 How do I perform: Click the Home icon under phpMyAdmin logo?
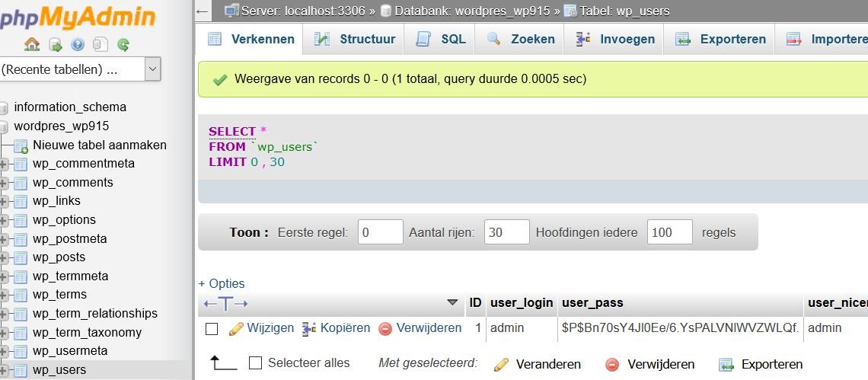tap(32, 44)
